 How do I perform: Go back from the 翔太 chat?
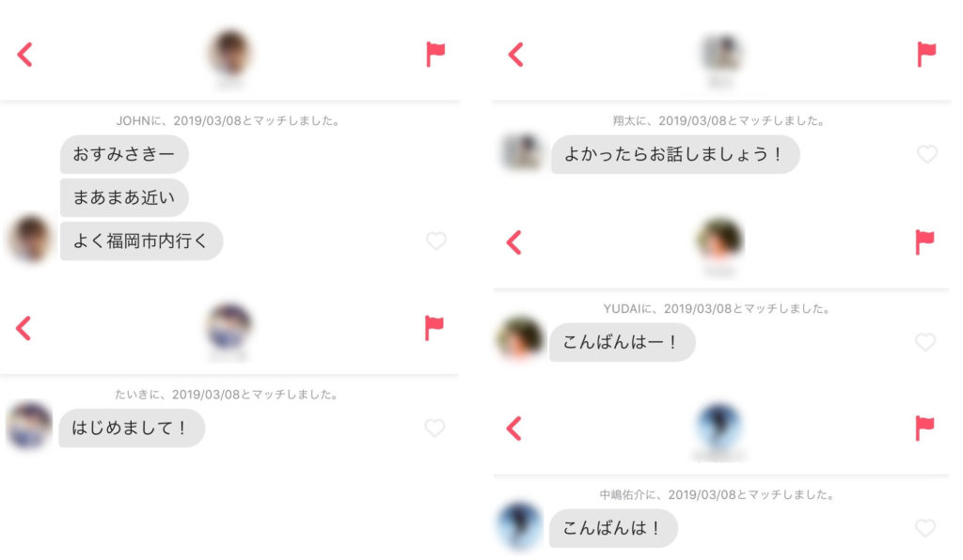click(x=516, y=54)
